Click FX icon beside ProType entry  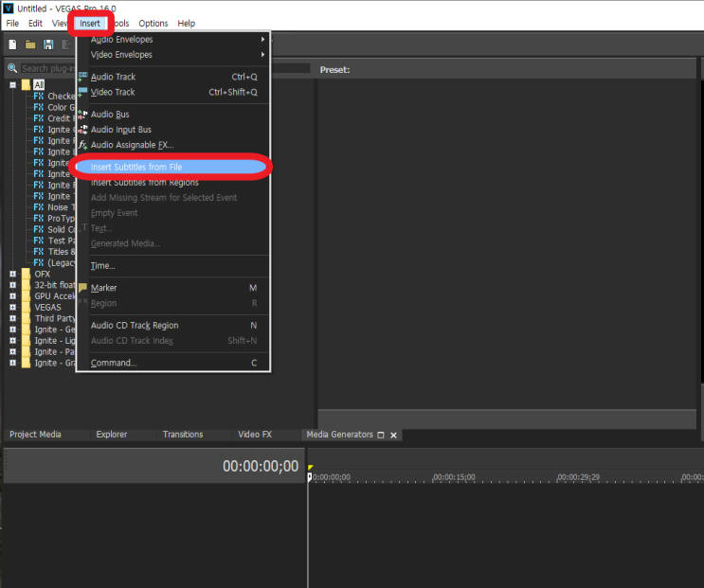tap(39, 219)
